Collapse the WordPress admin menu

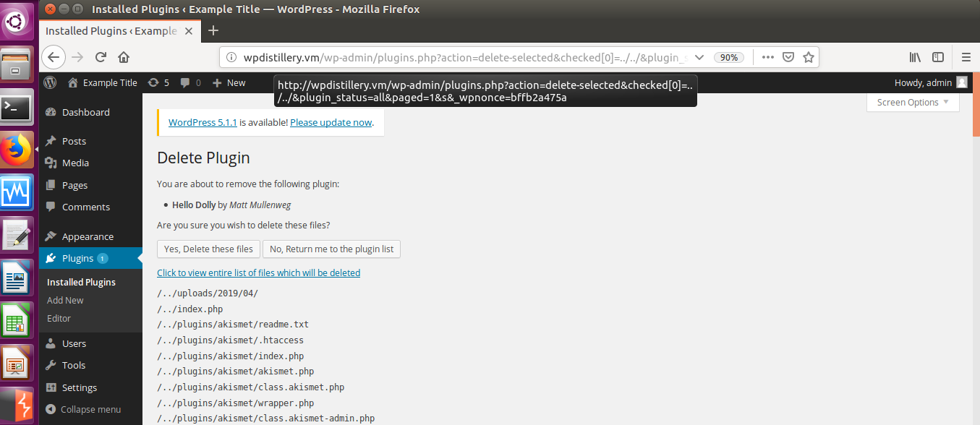click(83, 409)
